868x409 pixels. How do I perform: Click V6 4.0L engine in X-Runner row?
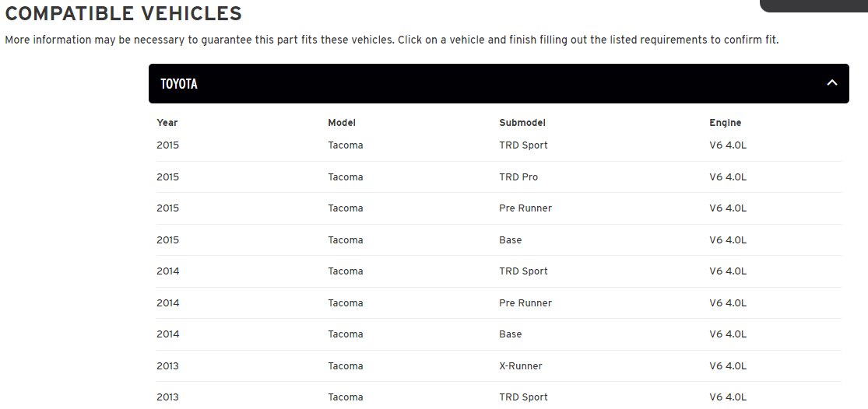click(728, 366)
